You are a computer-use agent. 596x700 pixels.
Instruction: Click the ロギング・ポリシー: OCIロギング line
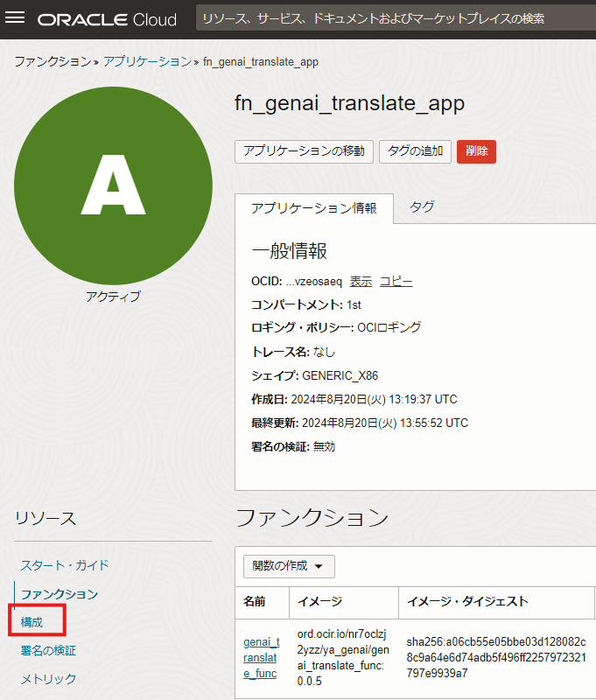[336, 327]
